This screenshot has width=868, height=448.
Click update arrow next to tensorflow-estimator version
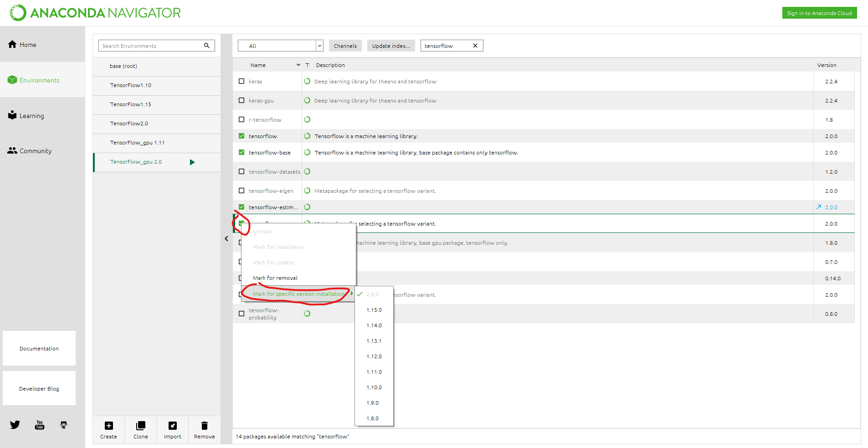tap(819, 207)
